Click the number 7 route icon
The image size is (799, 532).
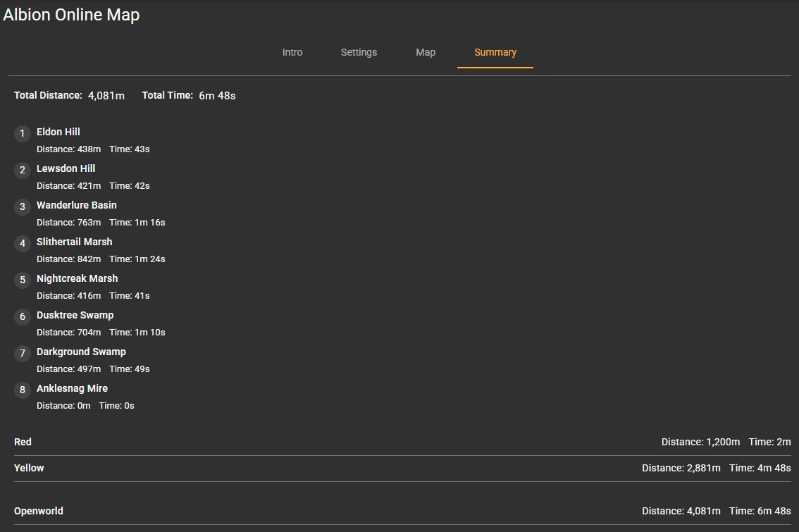click(x=23, y=353)
